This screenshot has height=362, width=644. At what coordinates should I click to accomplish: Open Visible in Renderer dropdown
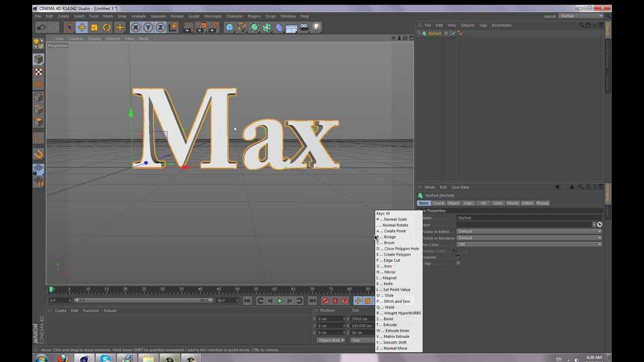pos(529,238)
